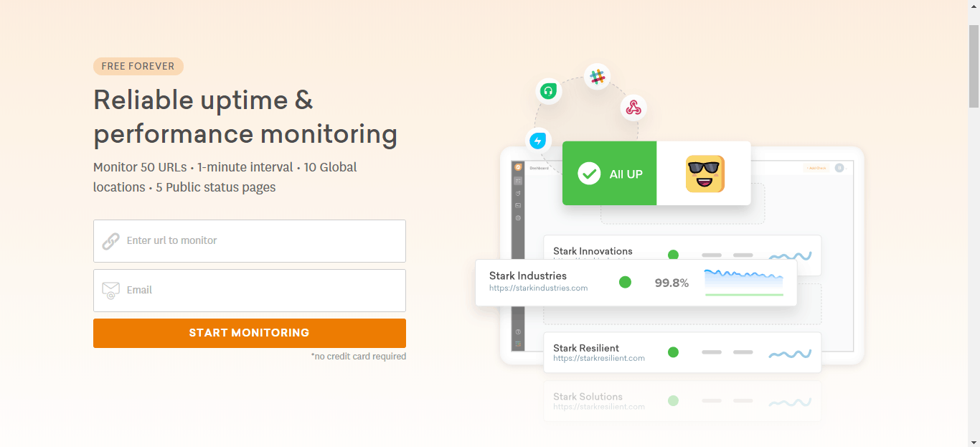Click the sunglasses smiley emoji icon
The height and width of the screenshot is (447, 980).
coord(705,174)
